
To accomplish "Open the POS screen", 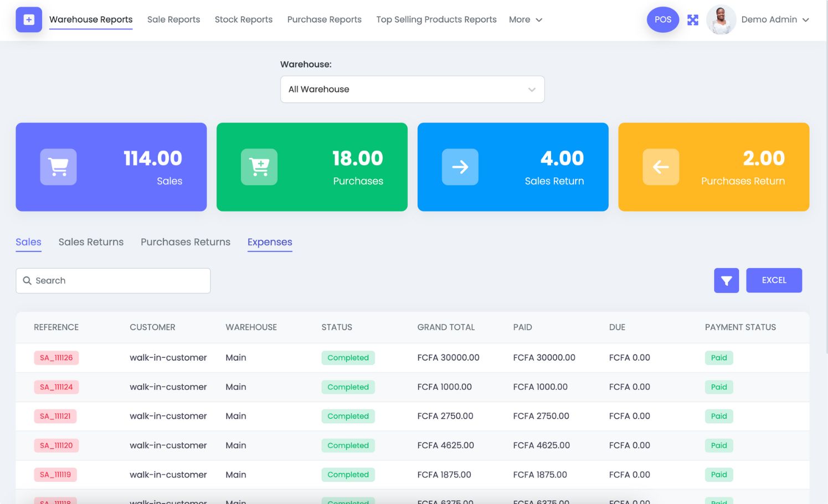I will [x=662, y=19].
